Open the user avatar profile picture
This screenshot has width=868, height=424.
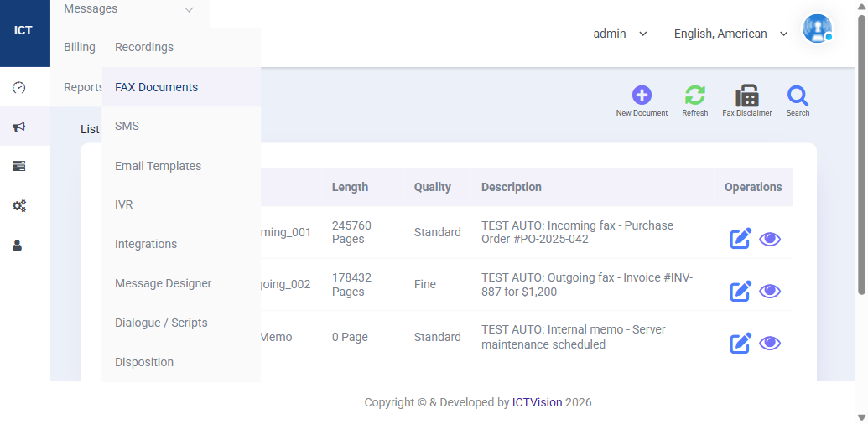[818, 28]
